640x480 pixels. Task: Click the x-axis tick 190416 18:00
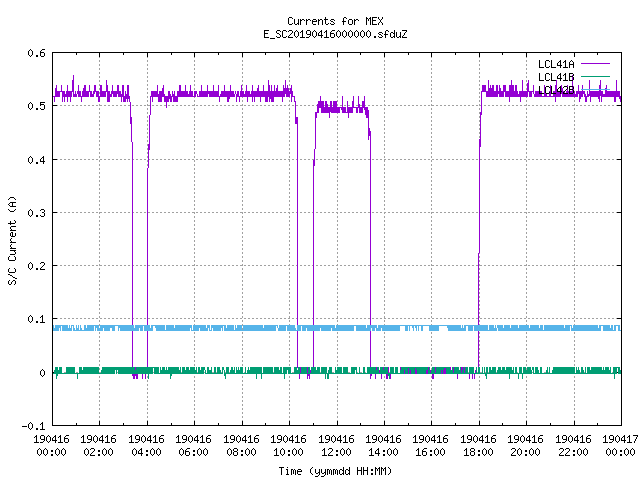(478, 446)
